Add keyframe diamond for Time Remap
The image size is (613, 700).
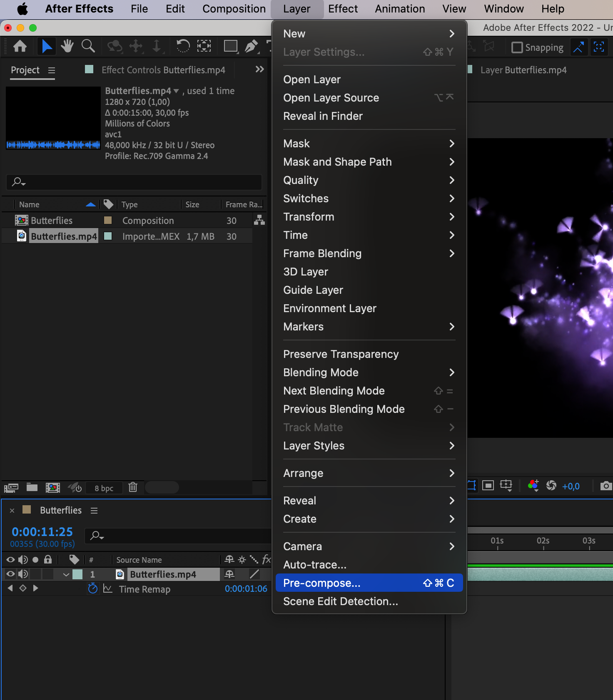23,588
